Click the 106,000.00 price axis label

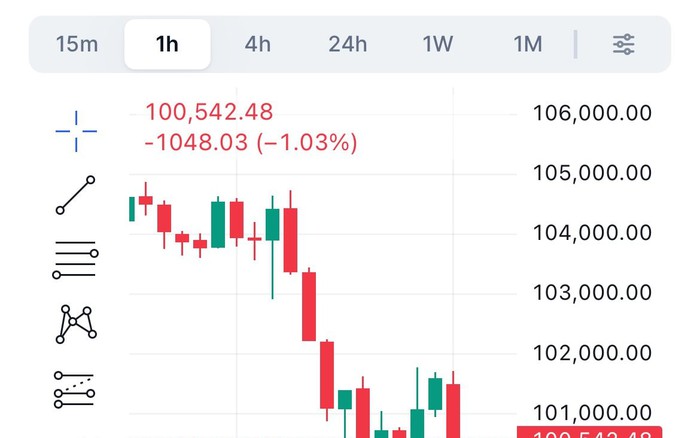click(x=593, y=113)
